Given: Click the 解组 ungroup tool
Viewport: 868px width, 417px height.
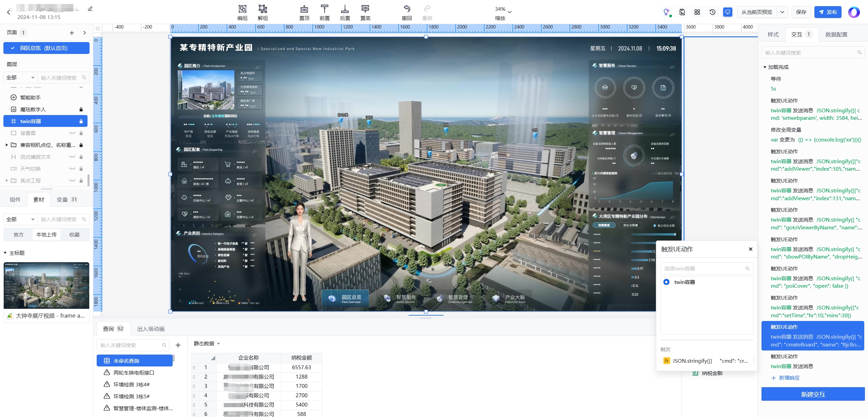Looking at the screenshot, I should point(263,13).
